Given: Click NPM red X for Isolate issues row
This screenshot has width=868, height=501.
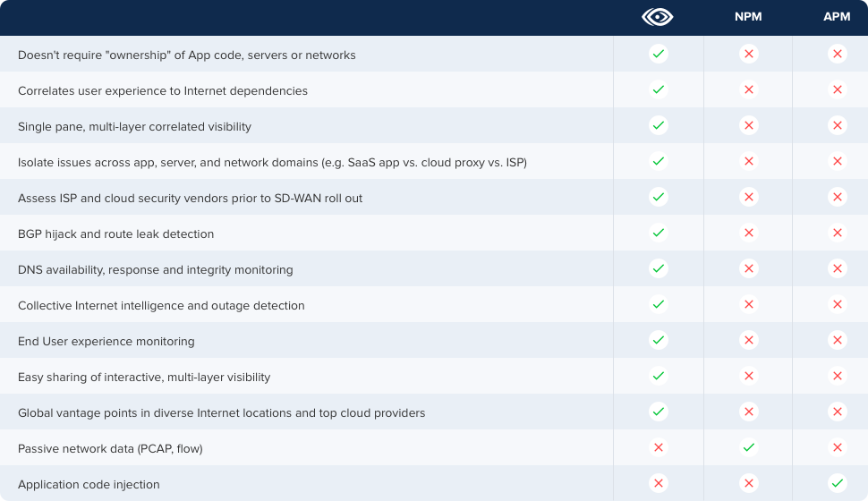Looking at the screenshot, I should point(748,161).
